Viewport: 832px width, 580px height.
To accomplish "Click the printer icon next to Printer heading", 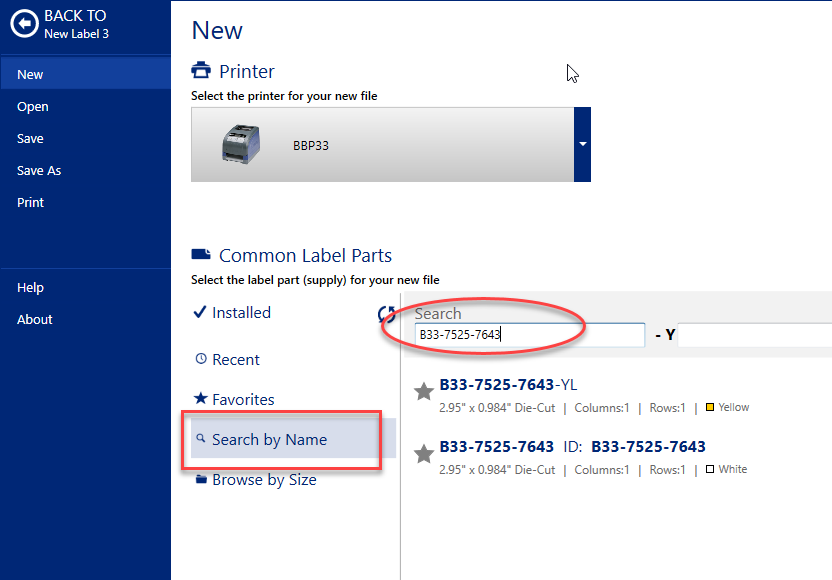I will [x=201, y=71].
